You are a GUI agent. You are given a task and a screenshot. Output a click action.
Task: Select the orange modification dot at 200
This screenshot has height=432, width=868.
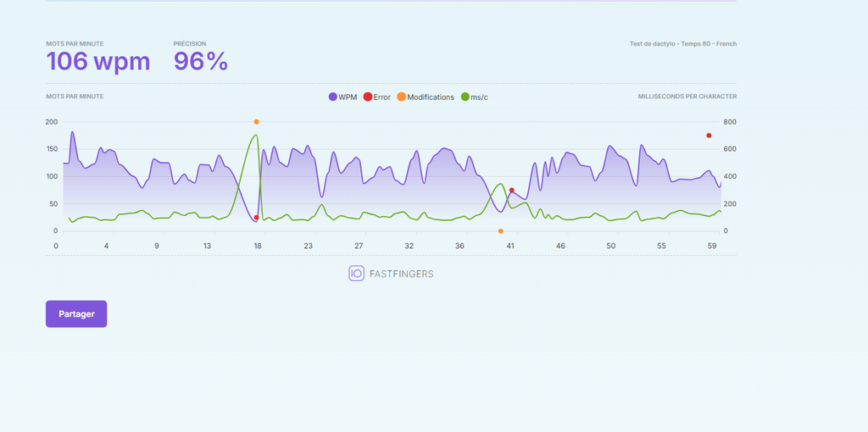256,122
